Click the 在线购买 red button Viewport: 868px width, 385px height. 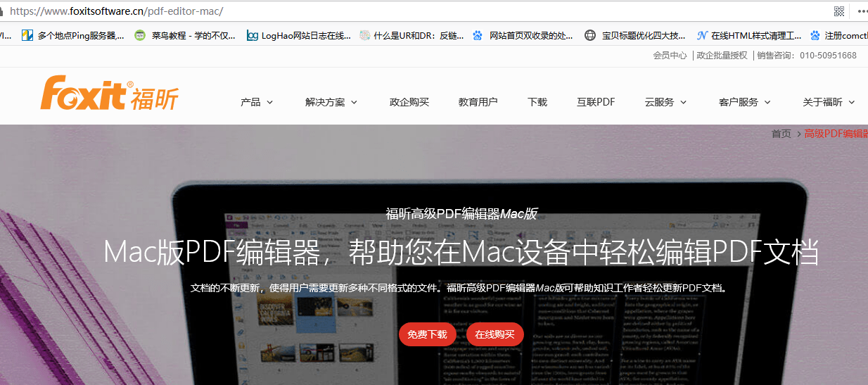point(495,334)
